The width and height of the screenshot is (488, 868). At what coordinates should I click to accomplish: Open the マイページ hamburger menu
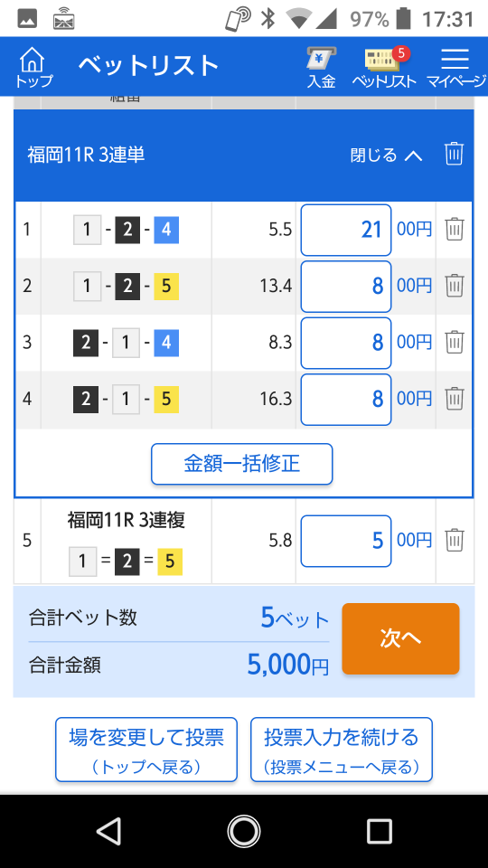coord(455,67)
